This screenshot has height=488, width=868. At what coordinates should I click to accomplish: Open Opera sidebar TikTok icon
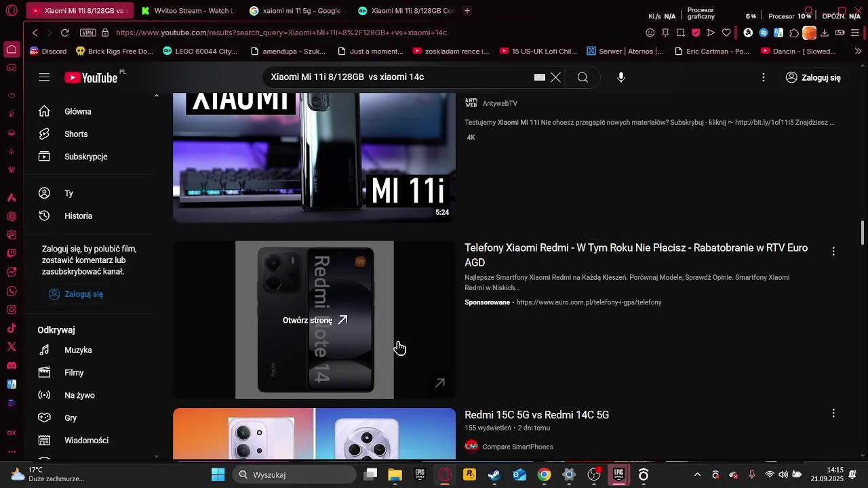[x=12, y=329]
